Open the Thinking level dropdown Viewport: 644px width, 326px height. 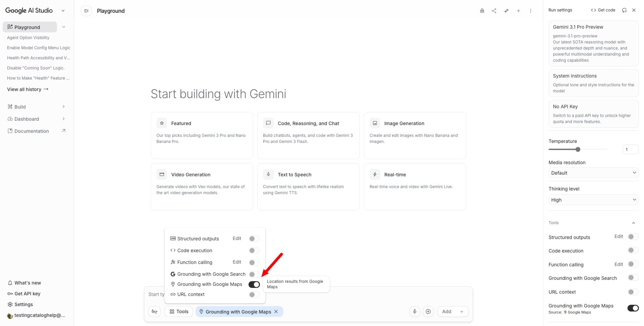pos(593,200)
